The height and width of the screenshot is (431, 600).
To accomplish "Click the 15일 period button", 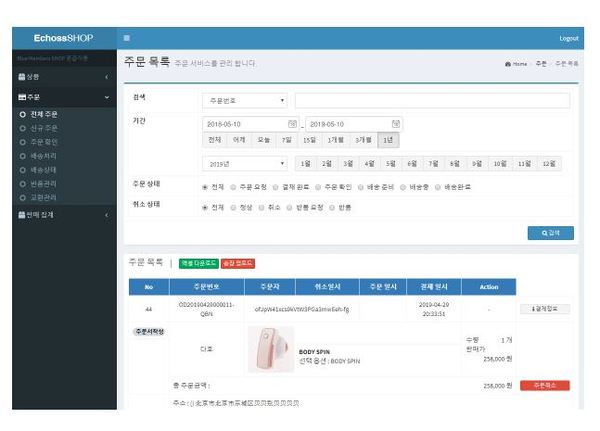I will [x=309, y=140].
